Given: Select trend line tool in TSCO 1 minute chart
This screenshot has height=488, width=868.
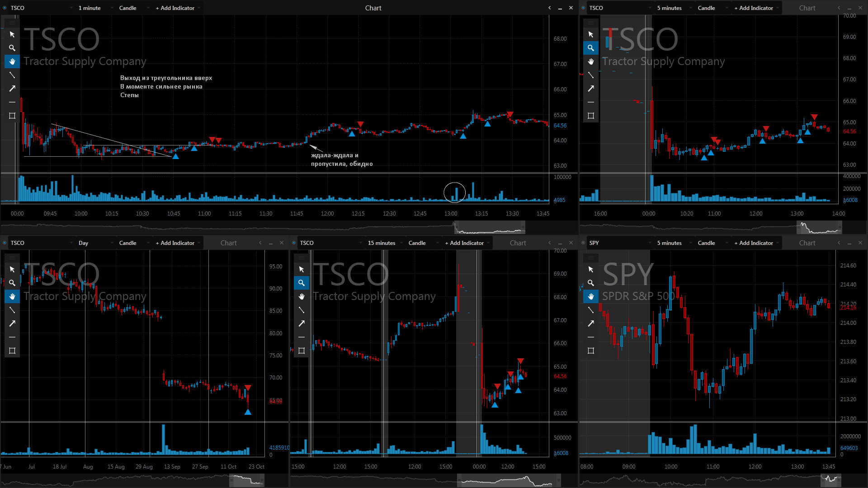Looking at the screenshot, I should (x=12, y=75).
